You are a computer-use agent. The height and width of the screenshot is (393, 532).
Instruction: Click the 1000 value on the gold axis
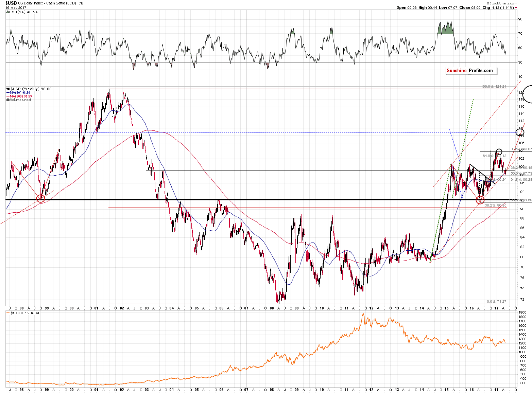(x=522, y=352)
